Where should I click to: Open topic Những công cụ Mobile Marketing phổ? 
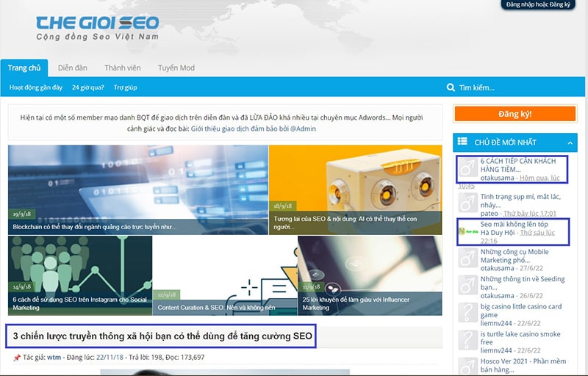(514, 256)
